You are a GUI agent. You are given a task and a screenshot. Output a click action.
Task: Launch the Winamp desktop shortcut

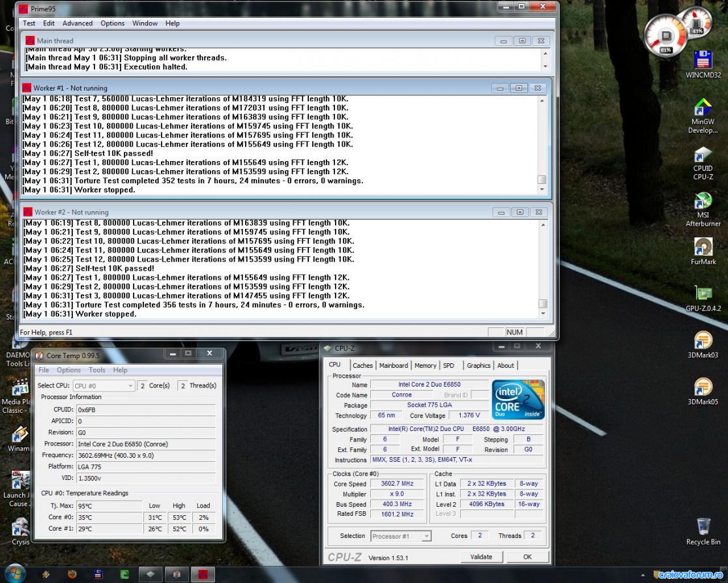[x=18, y=439]
